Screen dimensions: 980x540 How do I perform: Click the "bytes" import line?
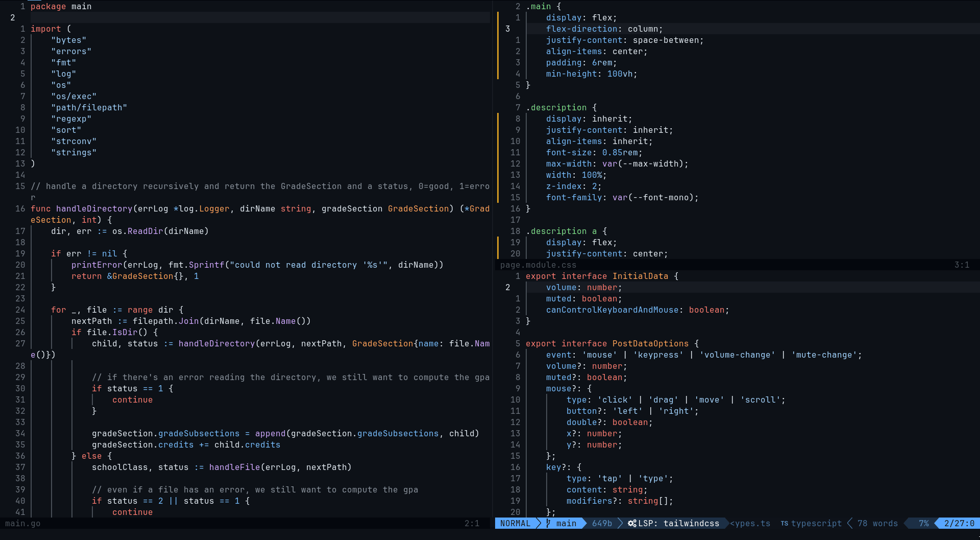point(68,40)
